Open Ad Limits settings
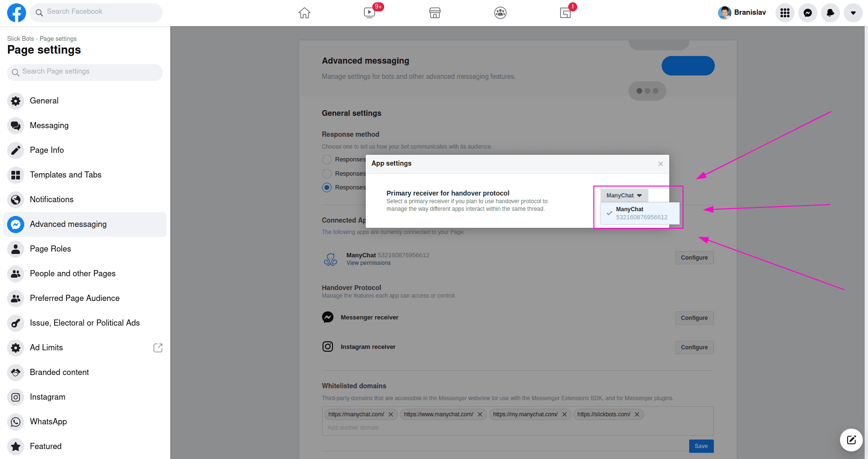 (85, 347)
